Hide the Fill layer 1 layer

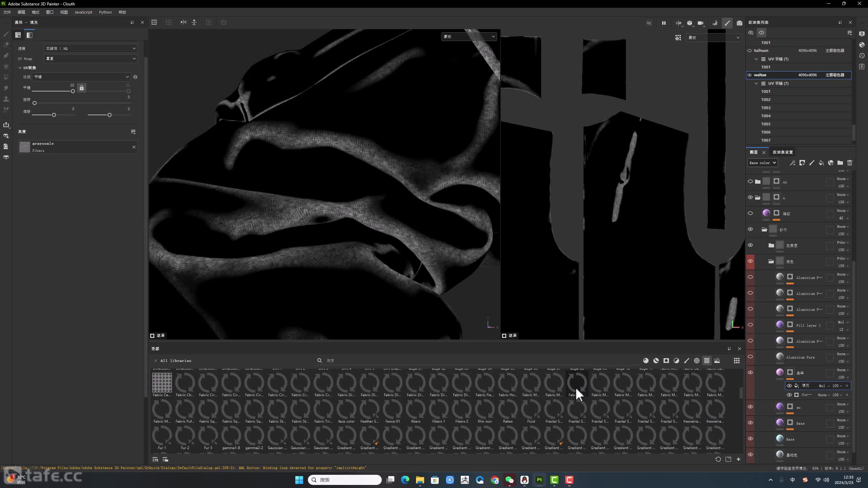pos(750,325)
